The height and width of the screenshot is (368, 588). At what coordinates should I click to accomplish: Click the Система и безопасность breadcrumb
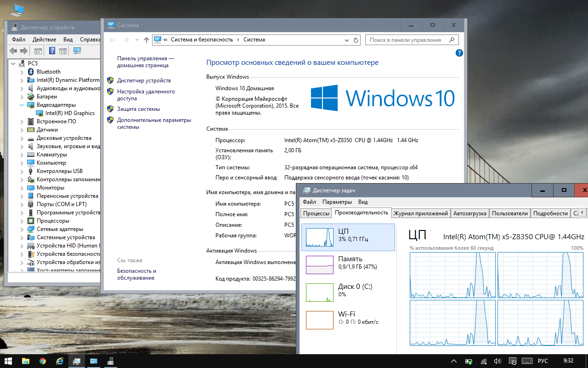pos(202,40)
